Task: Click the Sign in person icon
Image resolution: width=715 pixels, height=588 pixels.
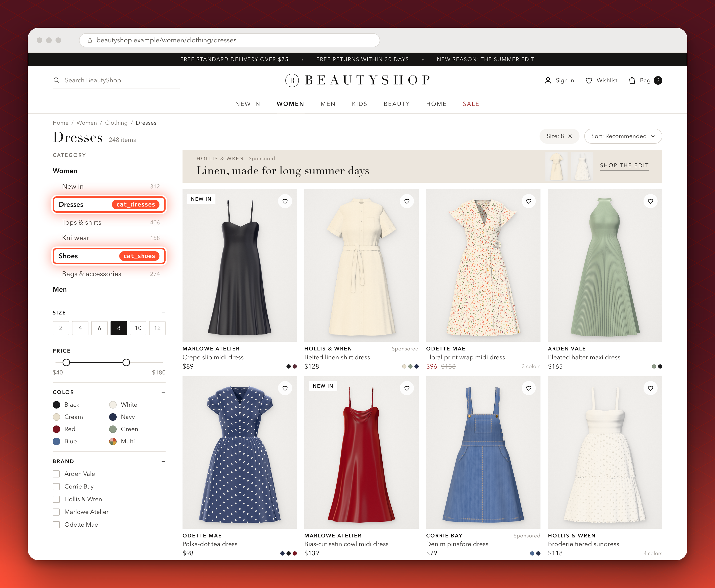Action: tap(548, 80)
